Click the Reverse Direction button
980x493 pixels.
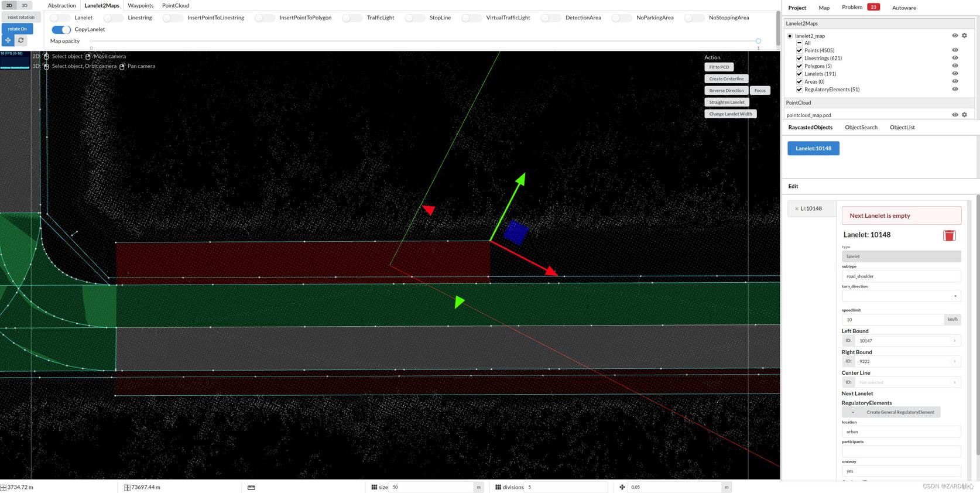(x=726, y=91)
